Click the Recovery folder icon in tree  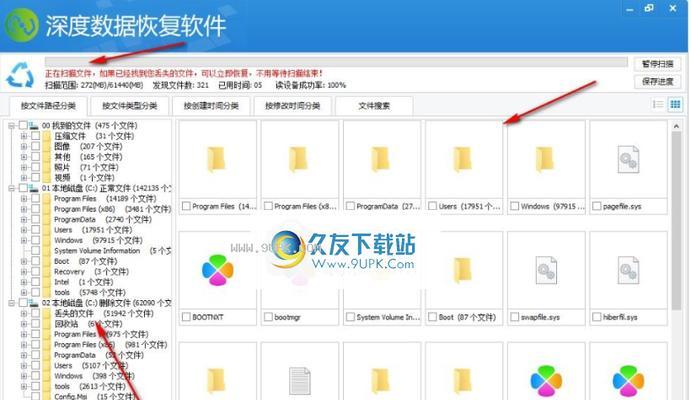pos(47,272)
